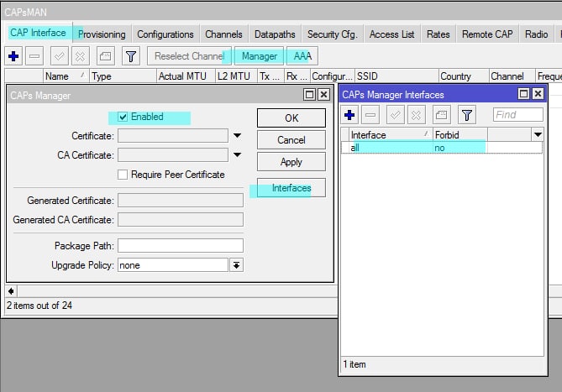Image resolution: width=562 pixels, height=392 pixels.
Task: Click the left scroll arrow below CAPs Manager
Action: pos(11,291)
